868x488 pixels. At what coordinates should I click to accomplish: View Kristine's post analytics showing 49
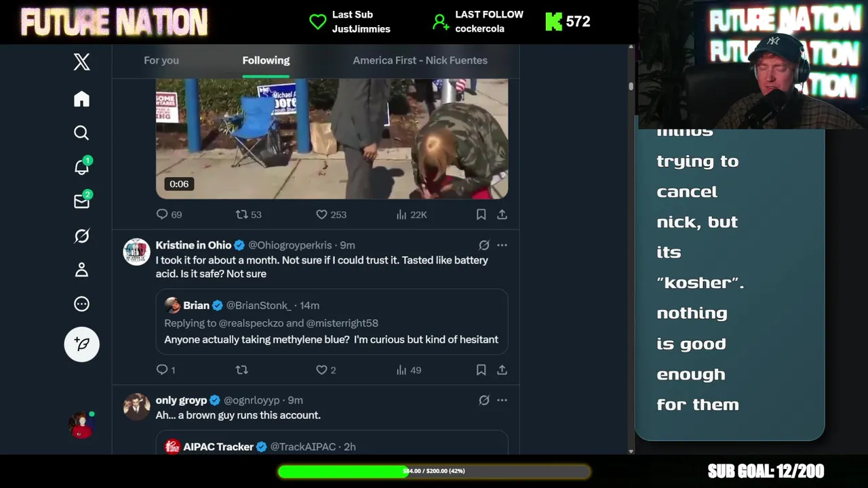[408, 369]
